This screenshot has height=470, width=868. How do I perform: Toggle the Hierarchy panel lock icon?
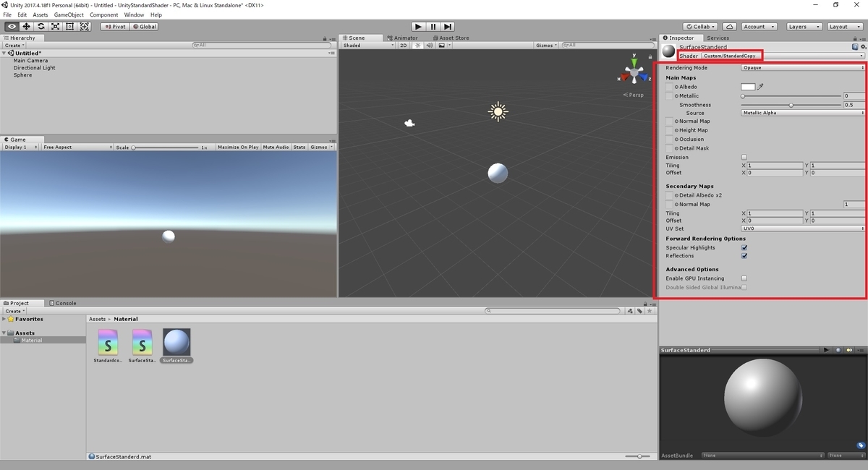[325, 38]
